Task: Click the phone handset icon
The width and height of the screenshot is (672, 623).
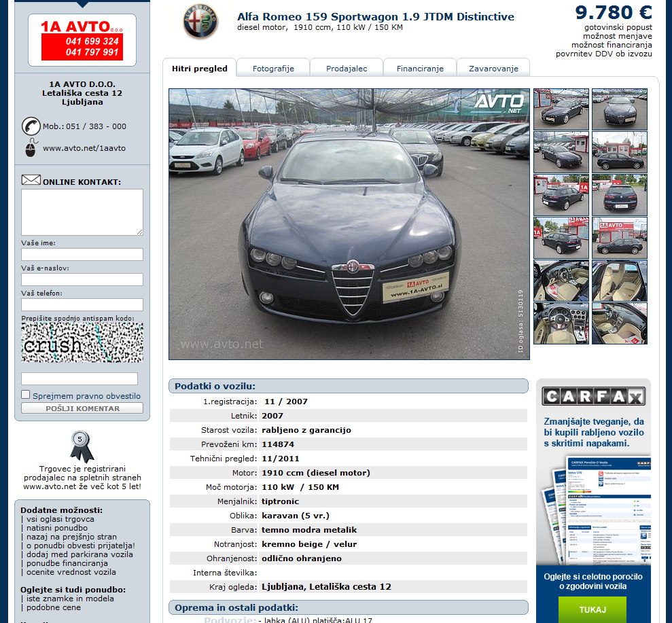Action: [31, 126]
